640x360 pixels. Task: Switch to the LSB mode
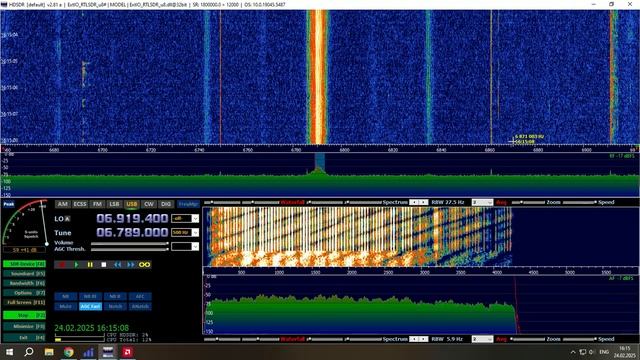coord(114,204)
